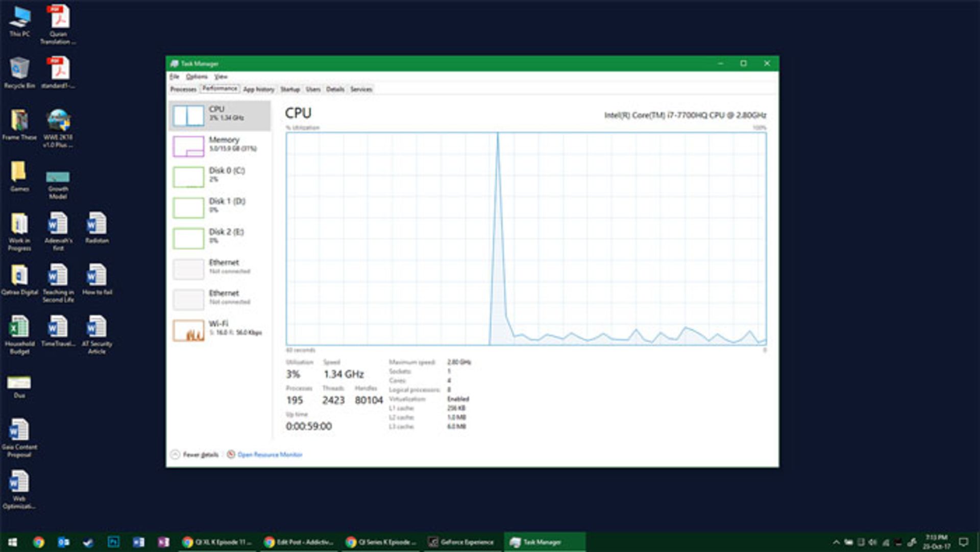Click the taskbar clock and date
This screenshot has width=980, height=552.
(937, 542)
